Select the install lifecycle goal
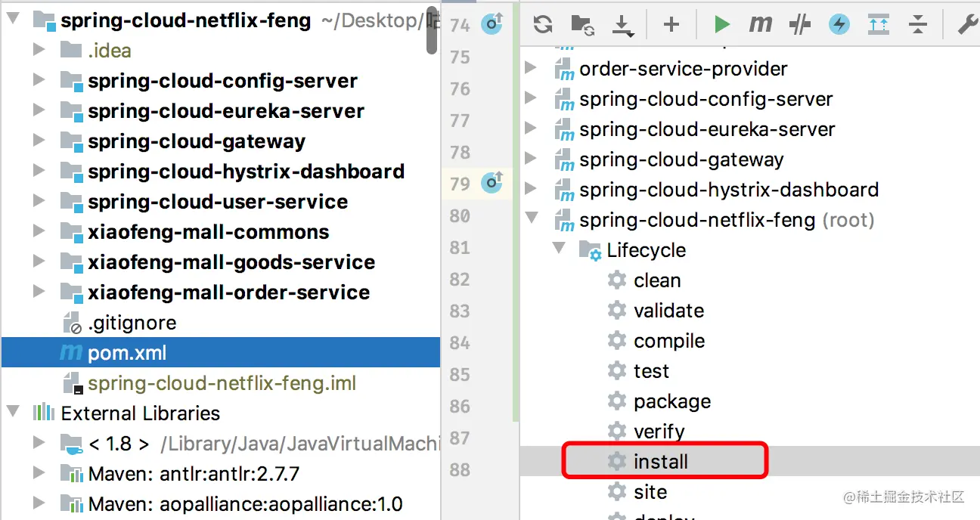The width and height of the screenshot is (980, 520). click(x=660, y=461)
